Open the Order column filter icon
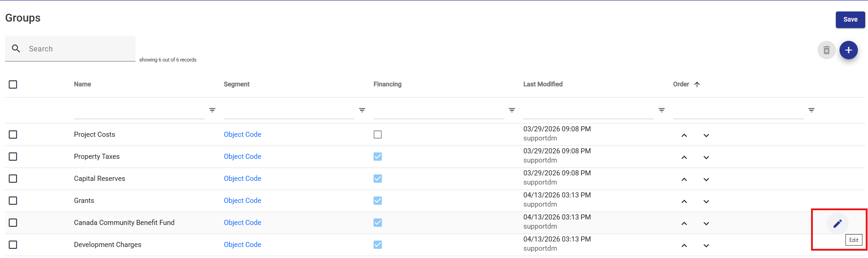Image resolution: width=868 pixels, height=258 pixels. pyautogui.click(x=811, y=110)
